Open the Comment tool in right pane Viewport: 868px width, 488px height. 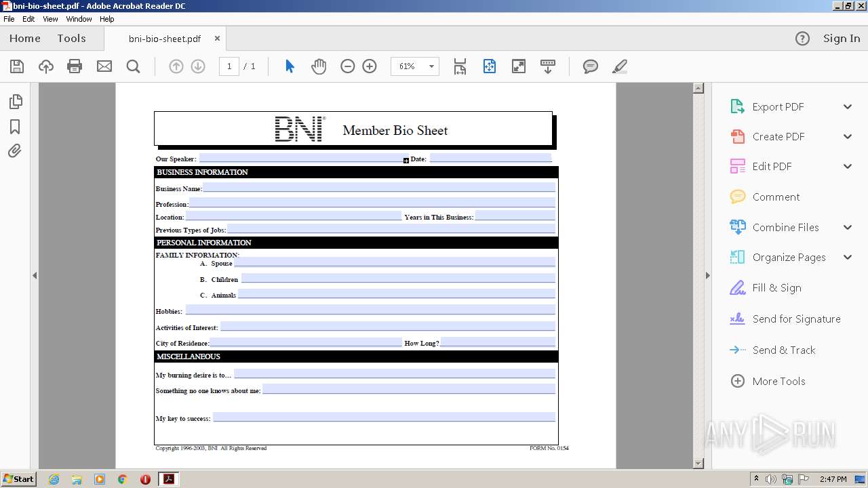(x=776, y=197)
